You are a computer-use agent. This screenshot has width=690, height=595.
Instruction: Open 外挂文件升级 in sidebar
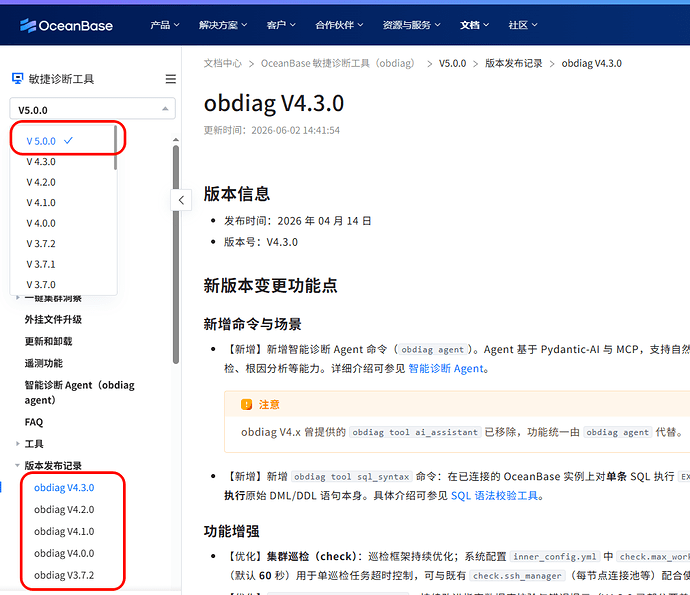[x=53, y=320]
